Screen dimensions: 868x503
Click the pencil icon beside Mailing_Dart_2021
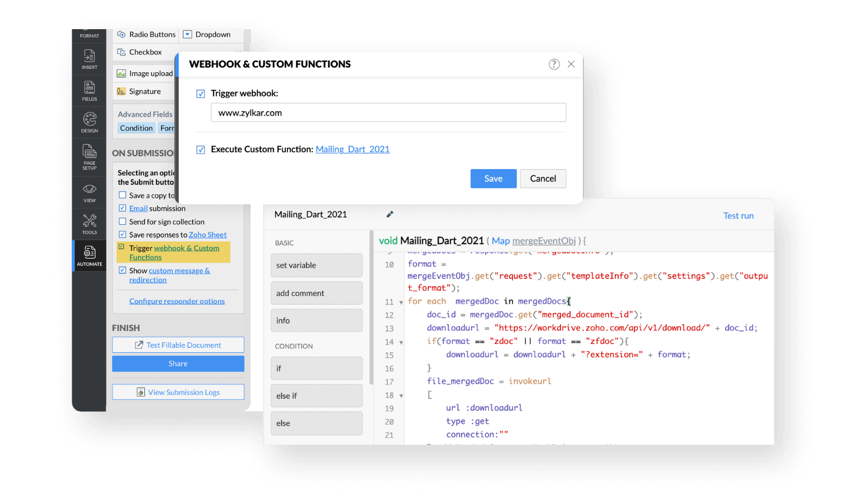click(390, 215)
